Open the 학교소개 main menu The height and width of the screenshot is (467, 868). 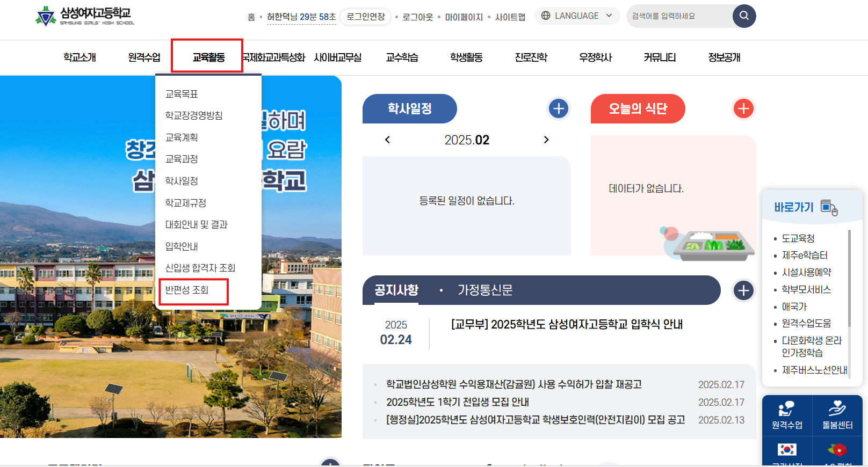click(x=79, y=57)
